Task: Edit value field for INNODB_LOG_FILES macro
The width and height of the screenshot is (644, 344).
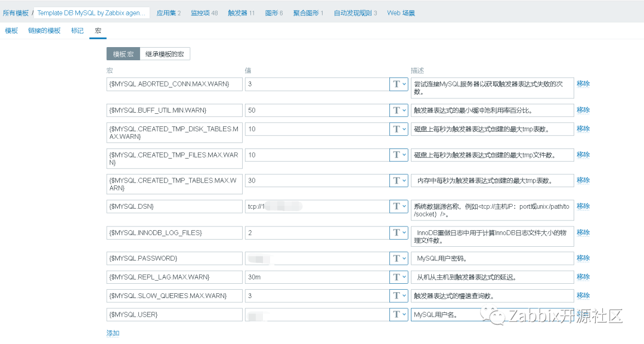Action: [317, 233]
